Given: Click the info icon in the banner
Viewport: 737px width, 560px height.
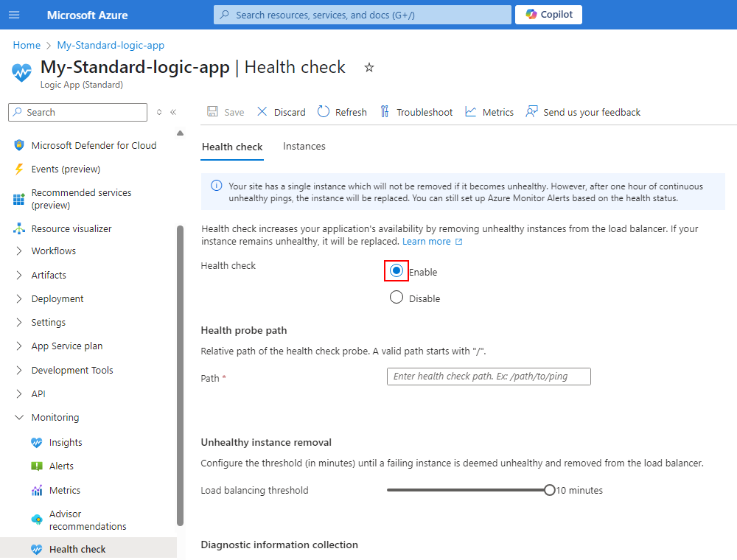Looking at the screenshot, I should click(216, 186).
